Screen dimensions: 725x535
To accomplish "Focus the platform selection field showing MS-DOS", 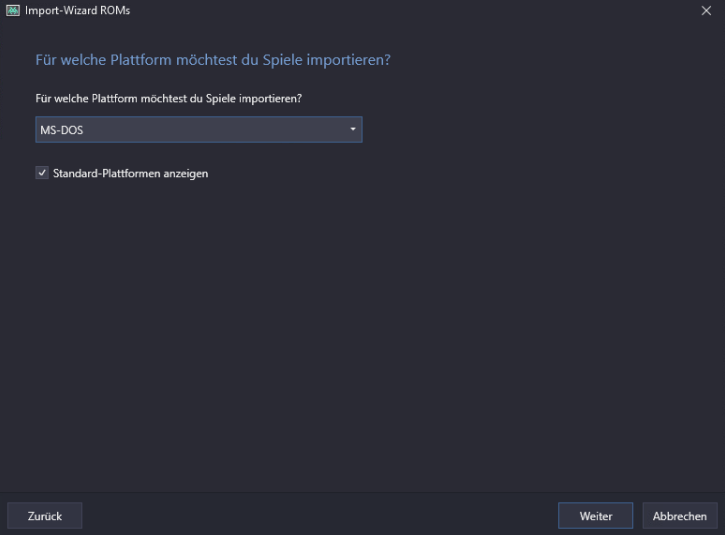I will pos(198,130).
